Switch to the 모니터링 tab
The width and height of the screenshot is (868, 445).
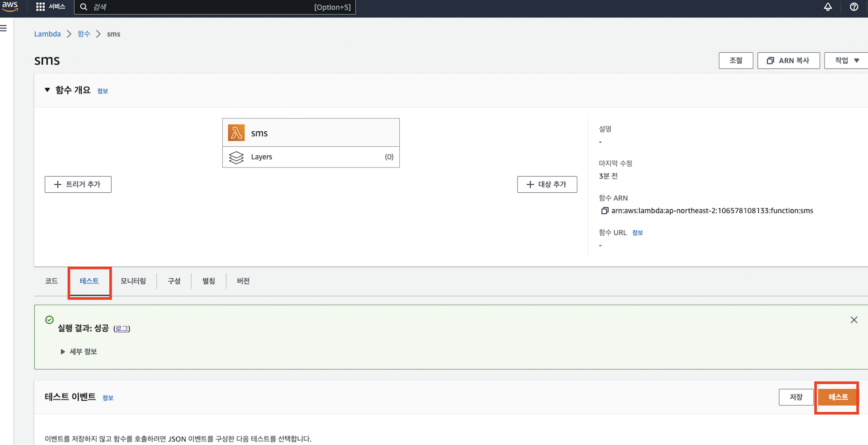click(x=133, y=281)
